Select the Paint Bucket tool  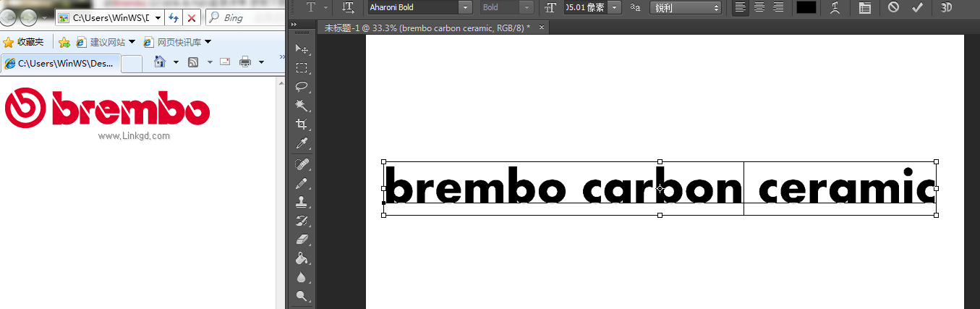(x=302, y=258)
